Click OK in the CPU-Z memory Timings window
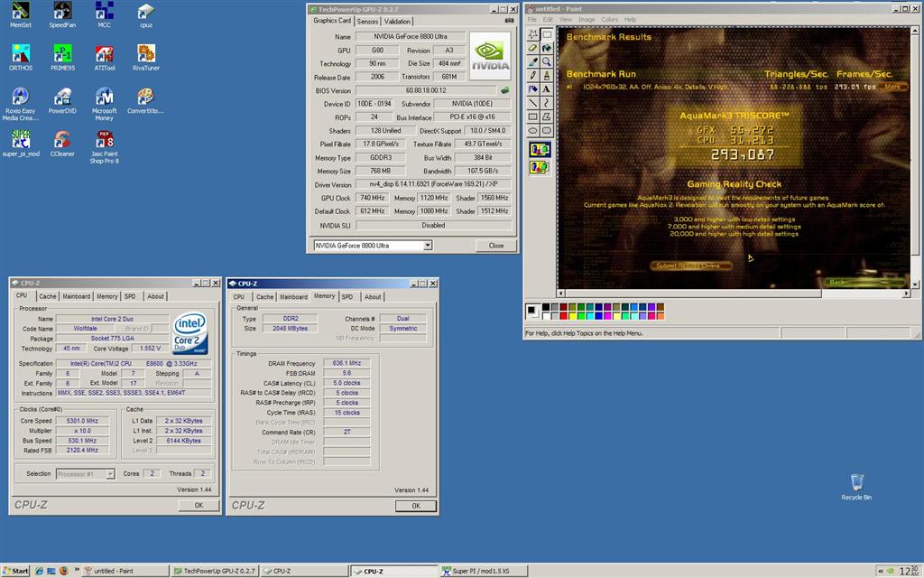 tap(416, 506)
